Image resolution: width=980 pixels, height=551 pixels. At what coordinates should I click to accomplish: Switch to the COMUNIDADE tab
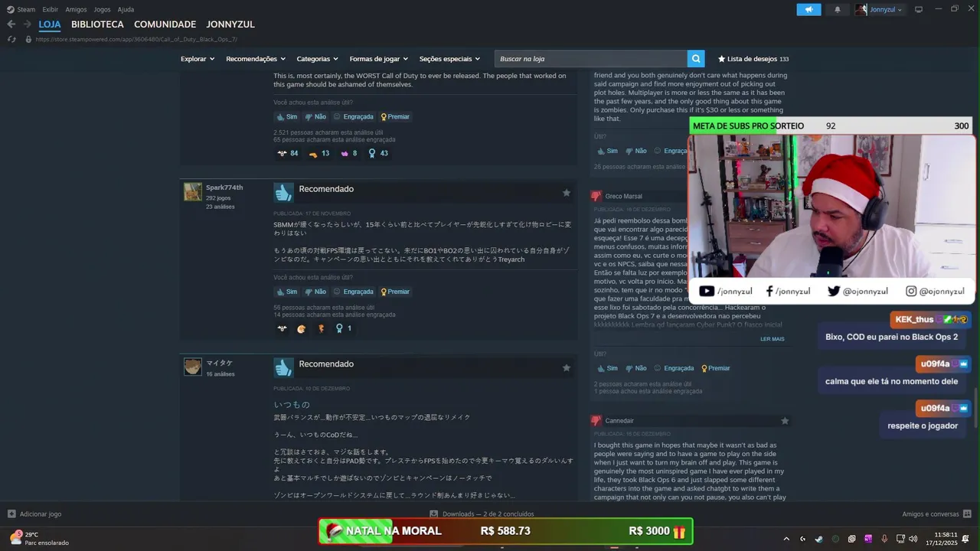pyautogui.click(x=165, y=24)
